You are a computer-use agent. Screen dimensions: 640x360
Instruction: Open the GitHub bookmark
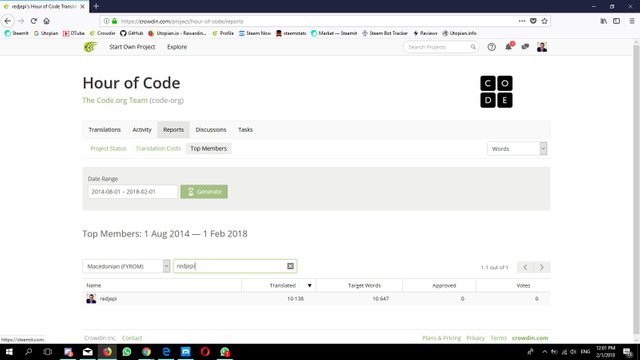tap(131, 33)
